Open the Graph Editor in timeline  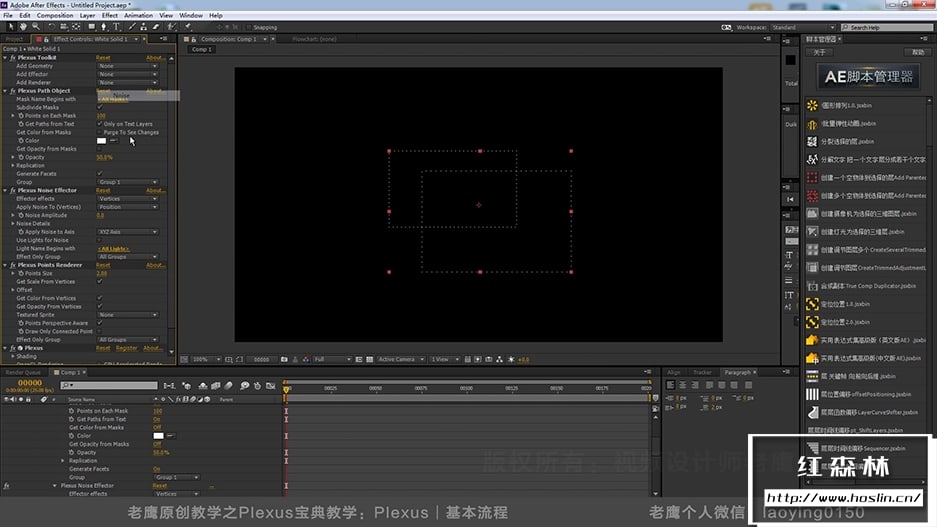(x=271, y=386)
